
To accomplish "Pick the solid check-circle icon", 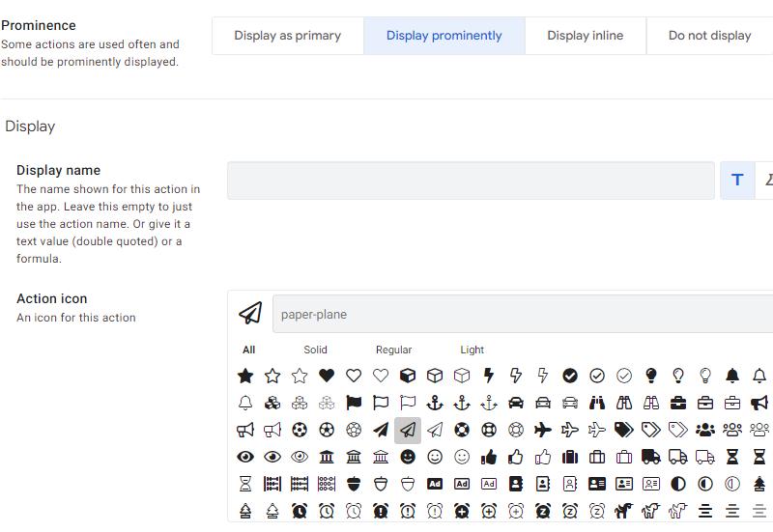I will pos(570,376).
